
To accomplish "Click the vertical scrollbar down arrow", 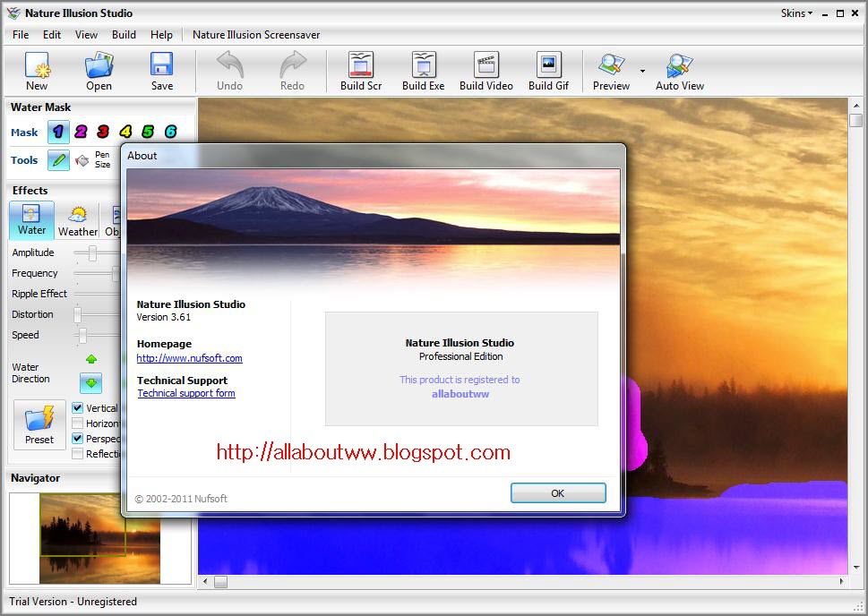I will coord(856,568).
